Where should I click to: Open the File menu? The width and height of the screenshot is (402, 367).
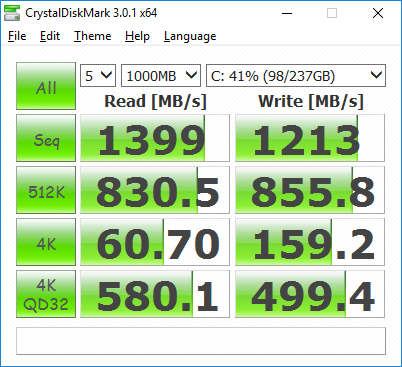coord(17,36)
